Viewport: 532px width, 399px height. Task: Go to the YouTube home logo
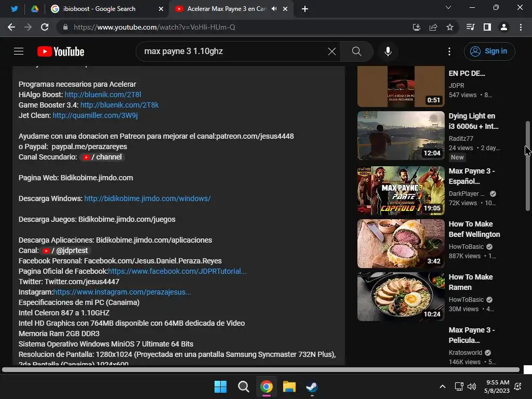[x=61, y=51]
